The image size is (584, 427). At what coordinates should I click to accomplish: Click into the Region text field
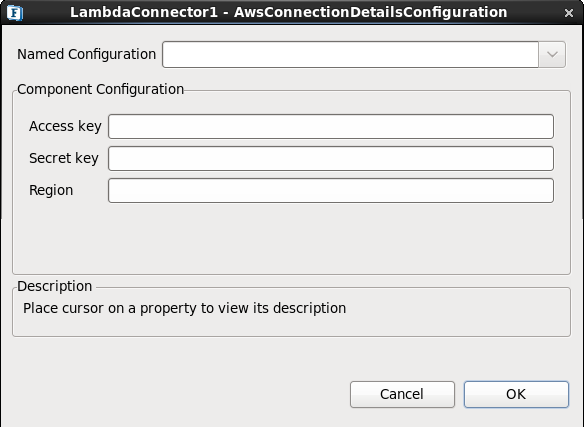click(x=331, y=191)
